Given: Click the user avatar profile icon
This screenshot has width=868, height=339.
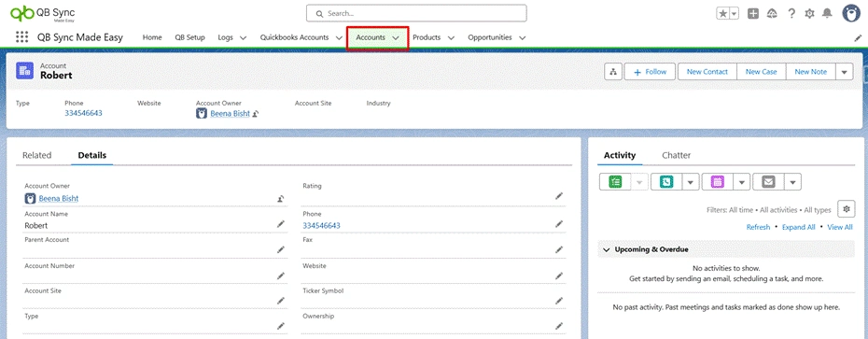Looking at the screenshot, I should [x=851, y=13].
